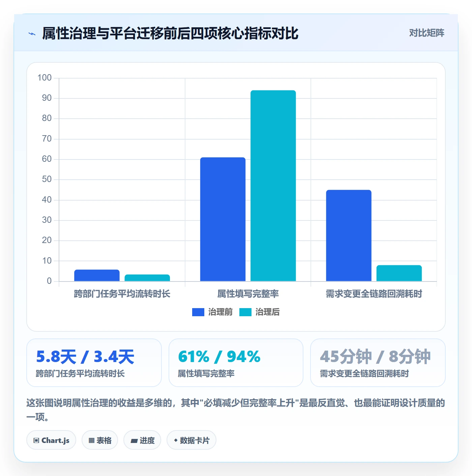
Task: Click the lightning bolt icon beside the title
Action: tap(32, 34)
